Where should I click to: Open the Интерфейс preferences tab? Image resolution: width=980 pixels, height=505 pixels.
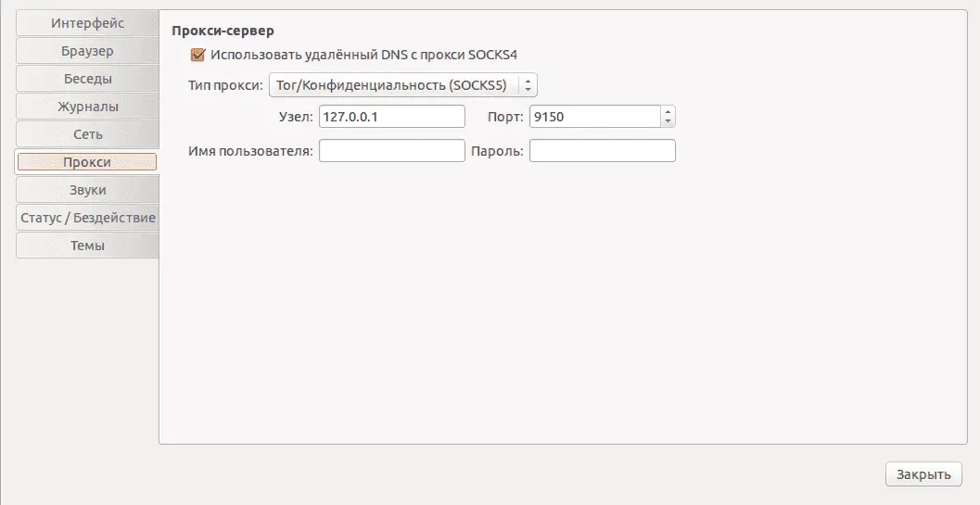(x=87, y=23)
